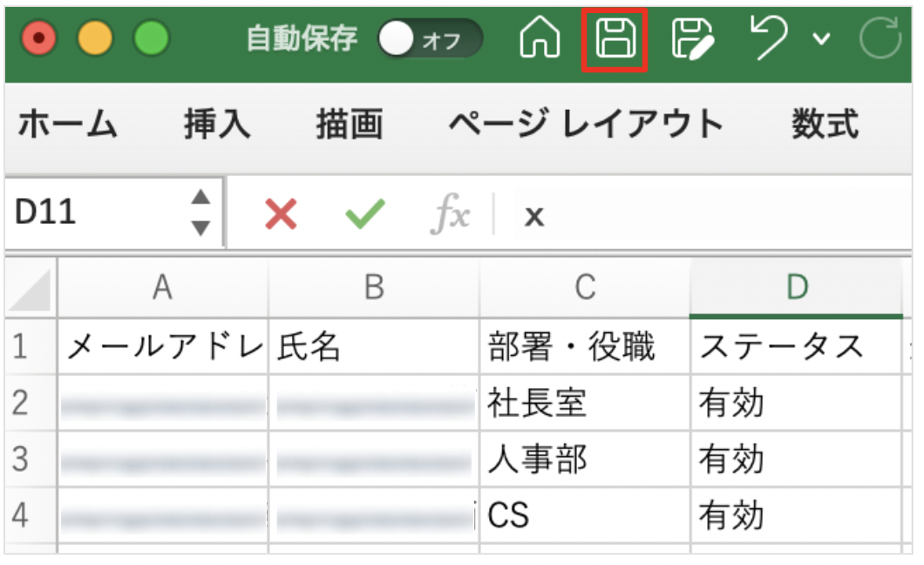924x565 pixels.
Task: Select row 4 header
Action: pyautogui.click(x=31, y=515)
